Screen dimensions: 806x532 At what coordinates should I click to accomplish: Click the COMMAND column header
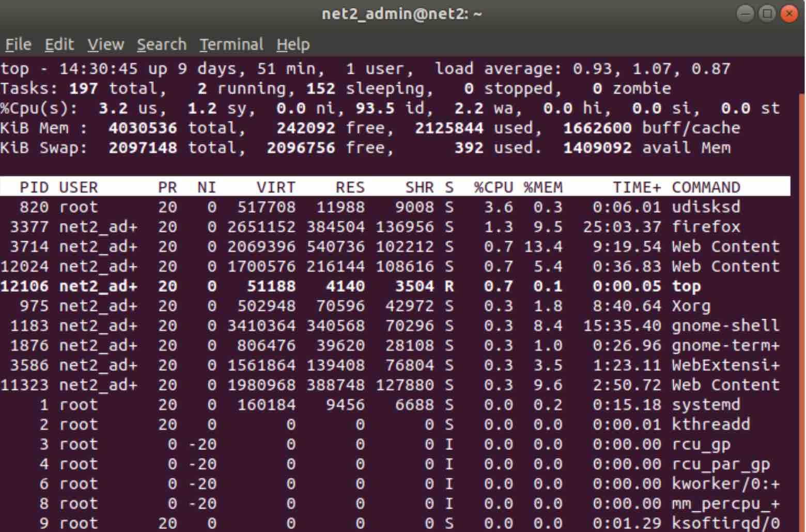(x=706, y=187)
